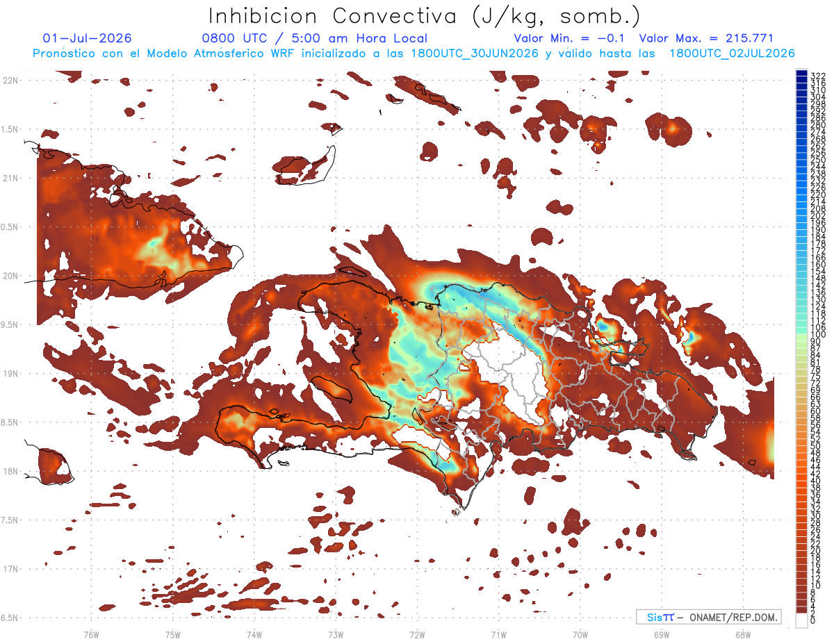The height and width of the screenshot is (644, 834).
Task: Click the '70W' longitude label
Action: point(580,634)
